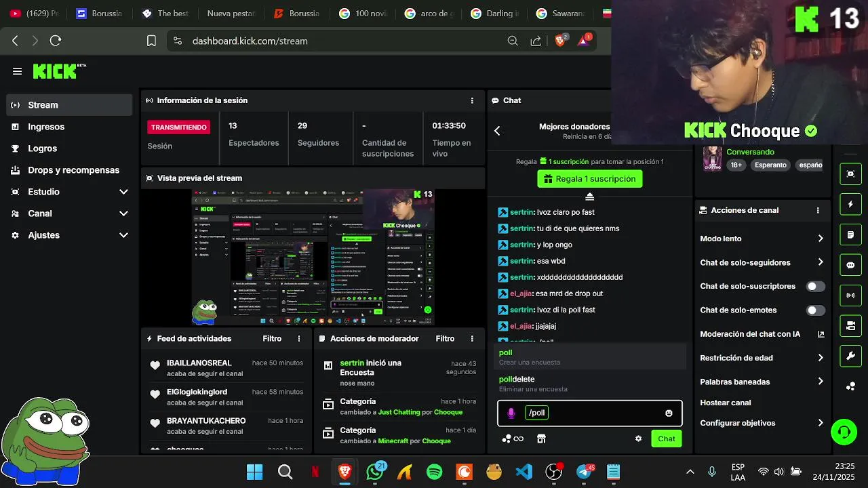Reload the page
Image resolution: width=868 pixels, height=488 pixels.
(x=56, y=41)
